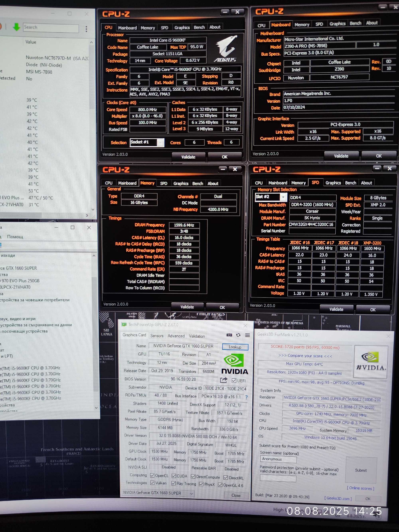This screenshot has width=399, height=532.
Task: Click the GPU-Z title bar app icon
Action: point(124,324)
